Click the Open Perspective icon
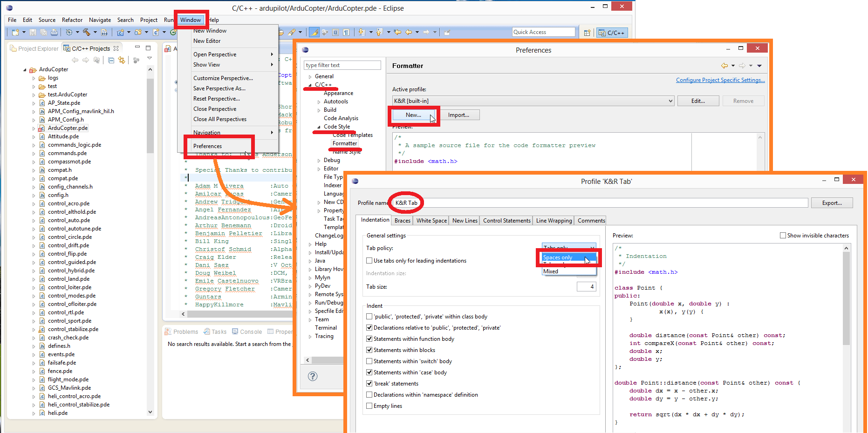 click(587, 33)
